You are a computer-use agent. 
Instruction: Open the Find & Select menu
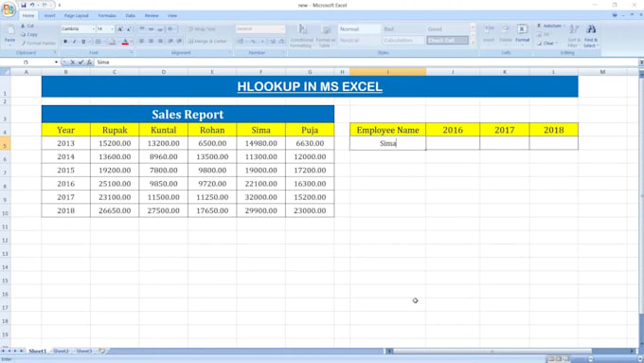click(x=591, y=35)
